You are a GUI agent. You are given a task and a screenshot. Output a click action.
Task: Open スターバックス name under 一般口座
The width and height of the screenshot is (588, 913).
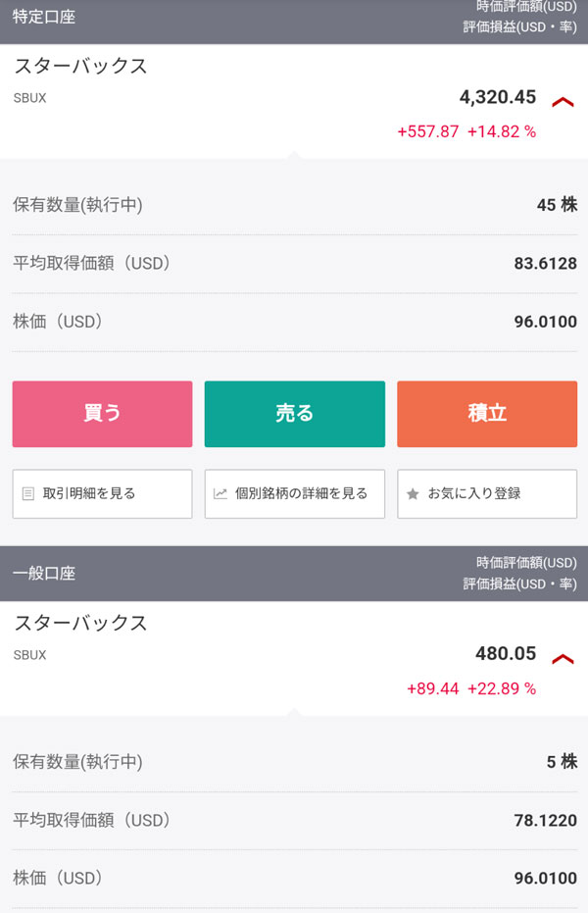[80, 624]
